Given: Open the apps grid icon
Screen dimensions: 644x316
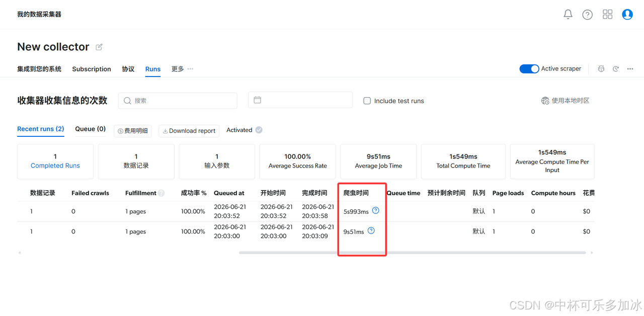Looking at the screenshot, I should [x=607, y=15].
